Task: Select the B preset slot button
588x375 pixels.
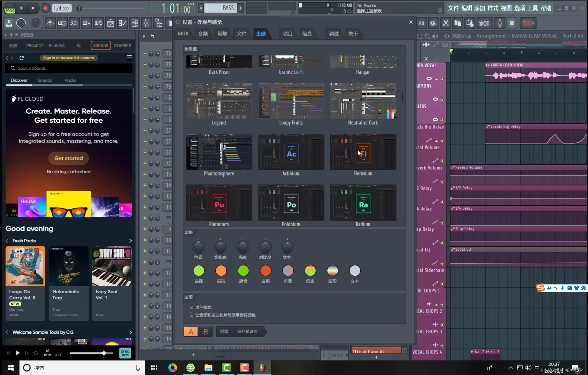Action: tap(205, 332)
